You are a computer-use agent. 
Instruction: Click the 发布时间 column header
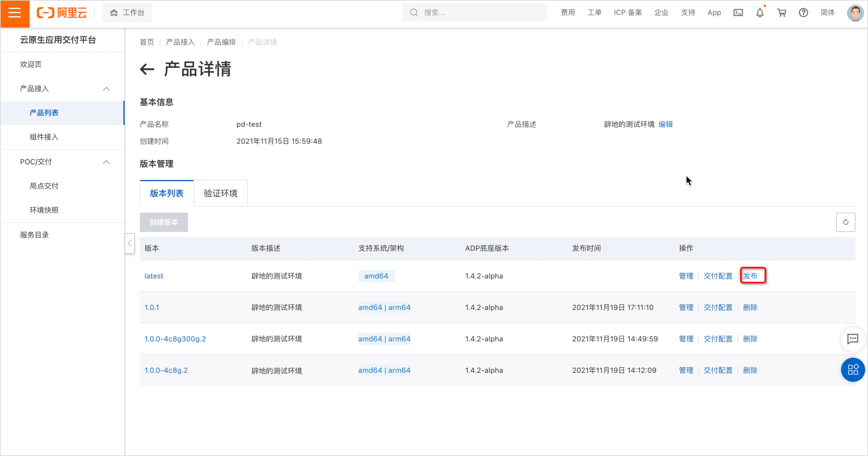click(x=586, y=248)
